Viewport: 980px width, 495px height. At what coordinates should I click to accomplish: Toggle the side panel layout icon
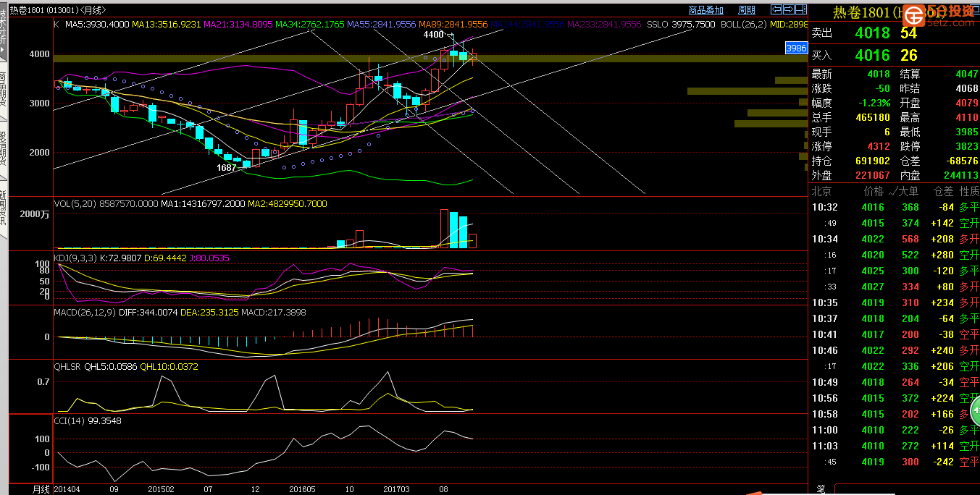pos(800,9)
